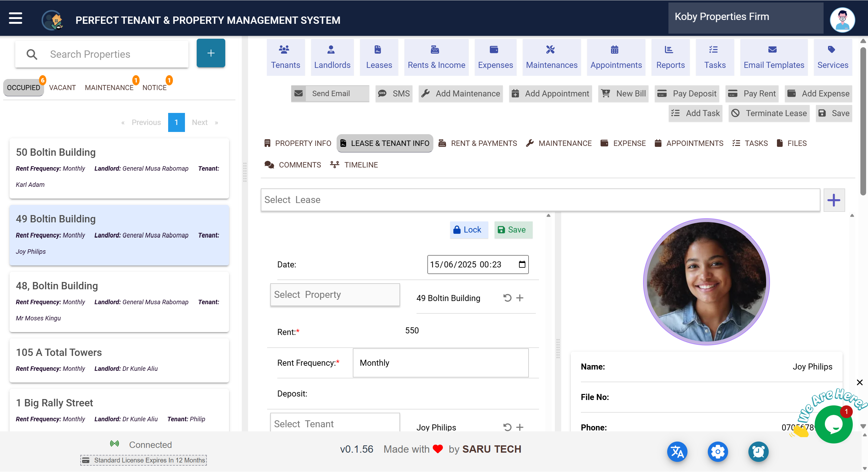
Task: Open the settings gear button
Action: click(717, 451)
